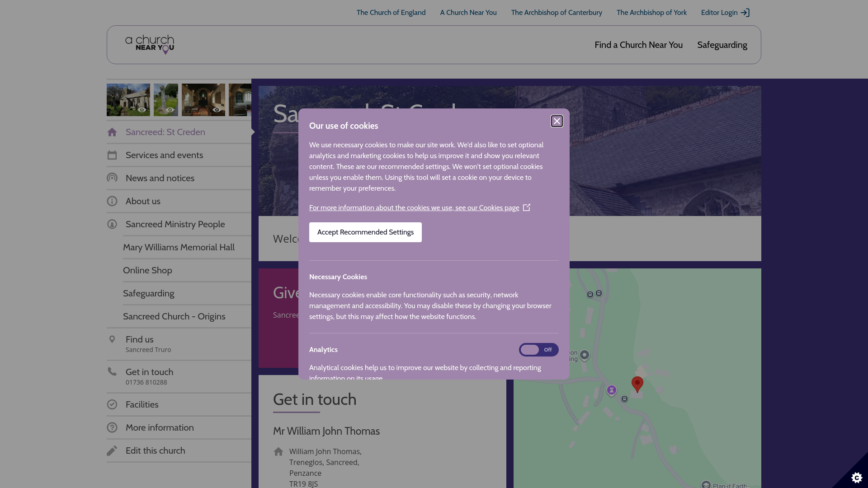Click the Mr William John Thomas heading

pos(326,431)
